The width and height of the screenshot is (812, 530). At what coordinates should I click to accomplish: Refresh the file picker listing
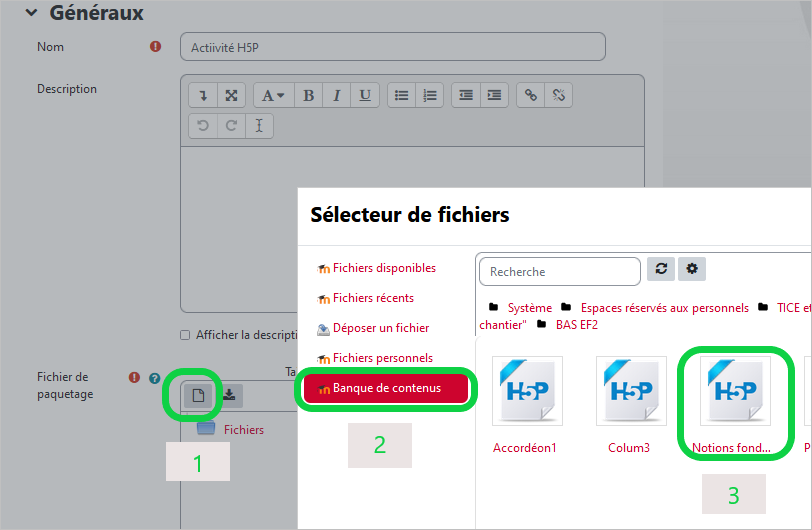(x=661, y=269)
